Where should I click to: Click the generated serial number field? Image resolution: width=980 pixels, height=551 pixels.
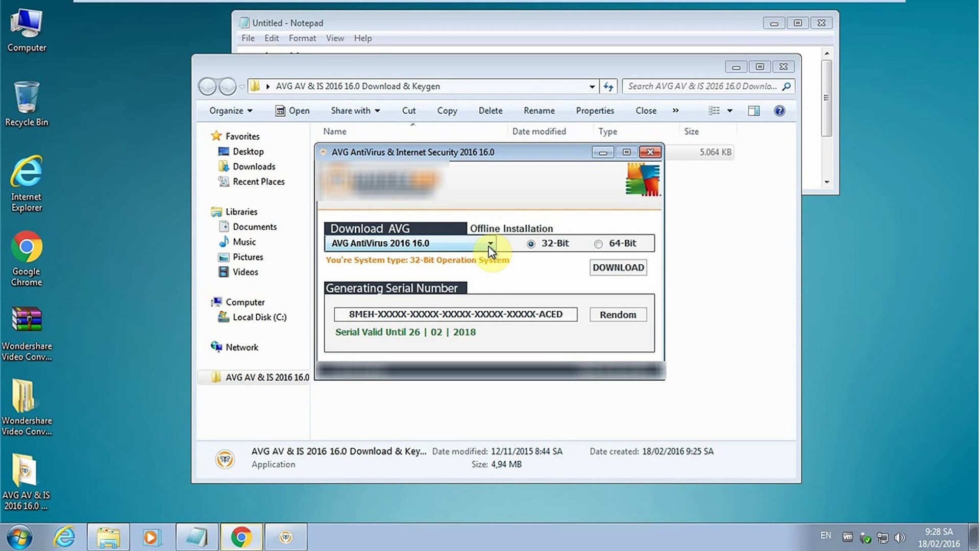point(455,314)
